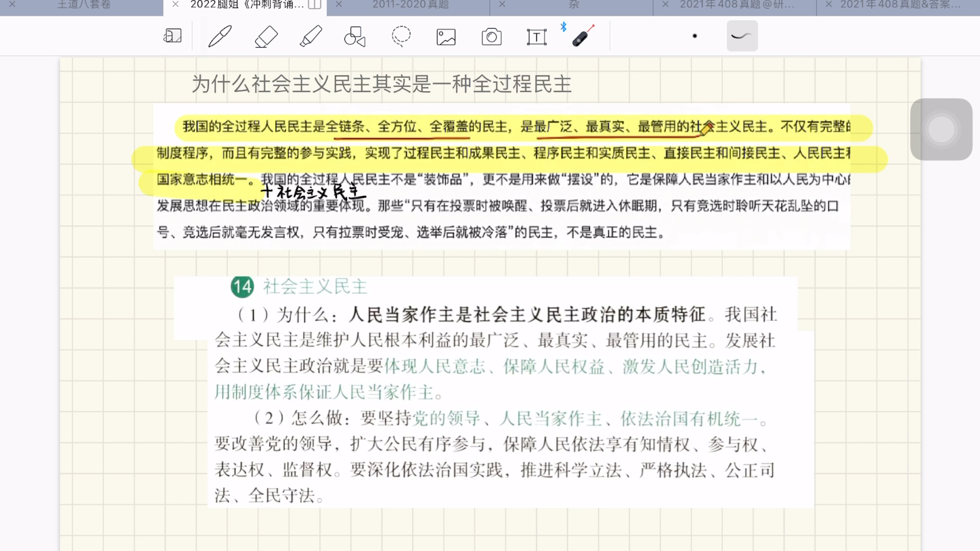Close the 2021年408真题&答案 tab
Screen dimensions: 980x551
click(x=828, y=5)
